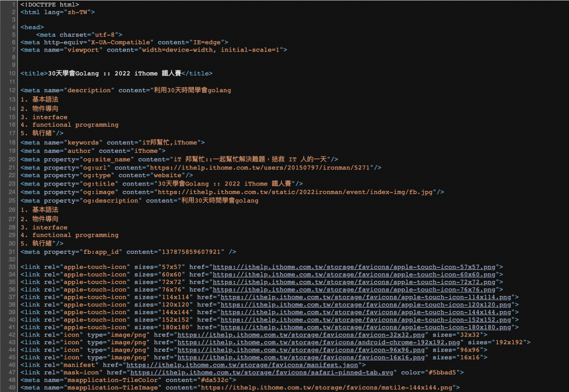Image resolution: width=569 pixels, height=392 pixels.
Task: Open the manifest.json link
Action: coord(242,365)
